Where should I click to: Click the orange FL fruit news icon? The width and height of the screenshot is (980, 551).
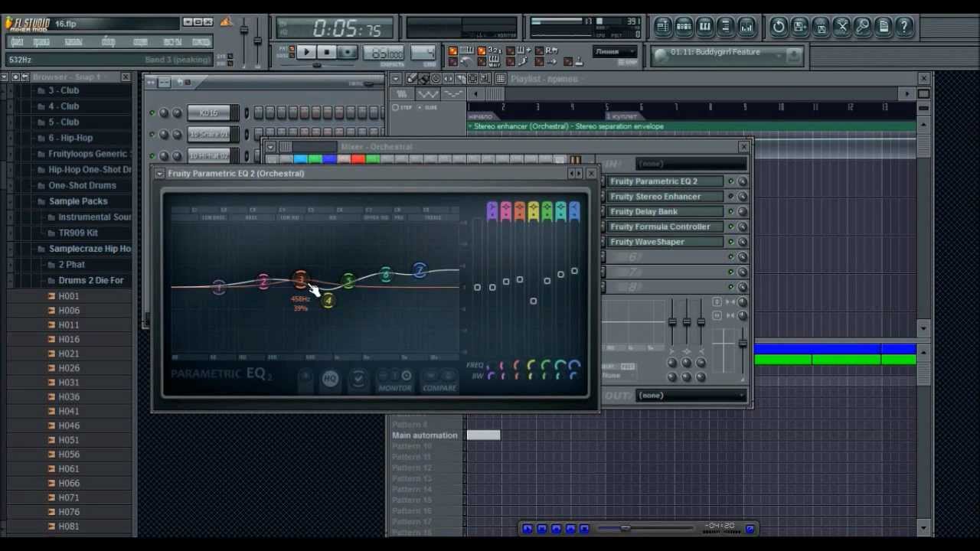pyautogui.click(x=227, y=22)
